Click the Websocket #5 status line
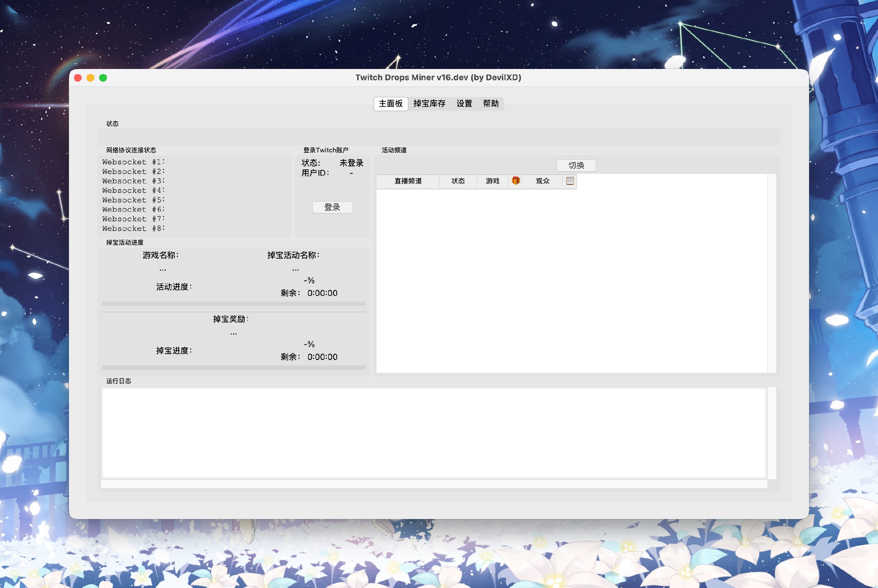 pos(133,200)
